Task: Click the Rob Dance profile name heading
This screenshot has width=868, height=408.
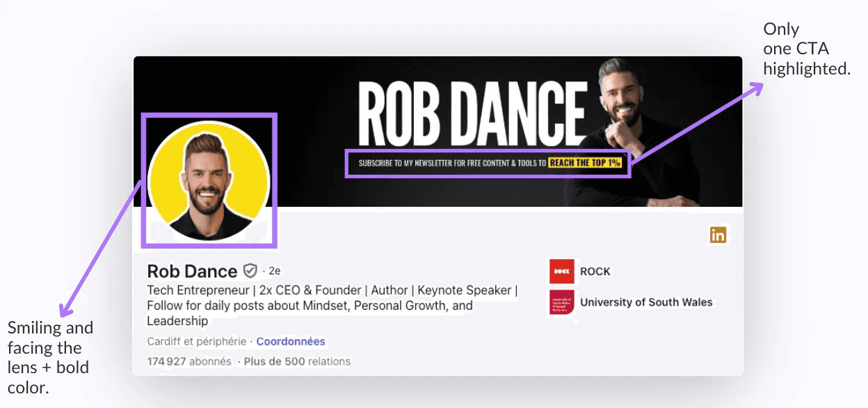Action: tap(192, 271)
